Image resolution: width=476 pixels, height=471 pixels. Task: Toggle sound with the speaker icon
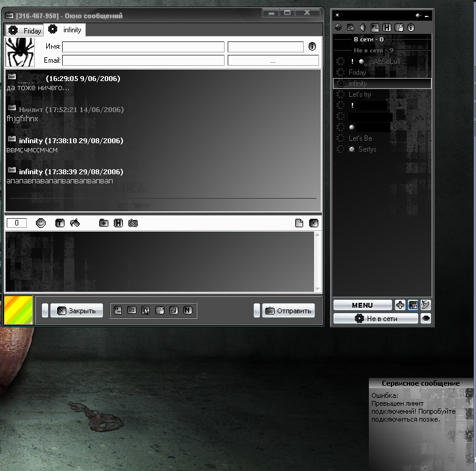click(363, 27)
